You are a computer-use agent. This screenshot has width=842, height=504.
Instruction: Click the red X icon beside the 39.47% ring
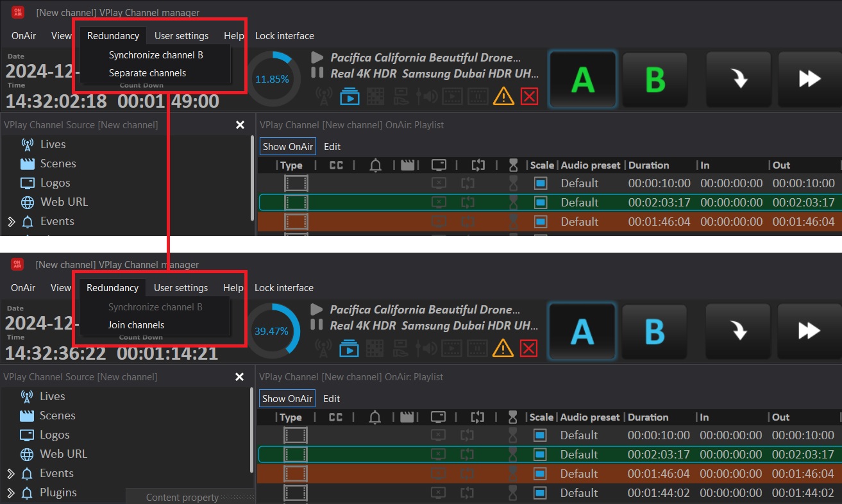coord(528,348)
